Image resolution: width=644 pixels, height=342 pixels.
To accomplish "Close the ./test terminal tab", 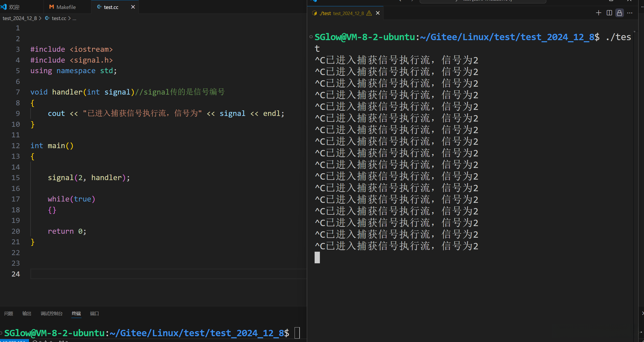I will [378, 13].
